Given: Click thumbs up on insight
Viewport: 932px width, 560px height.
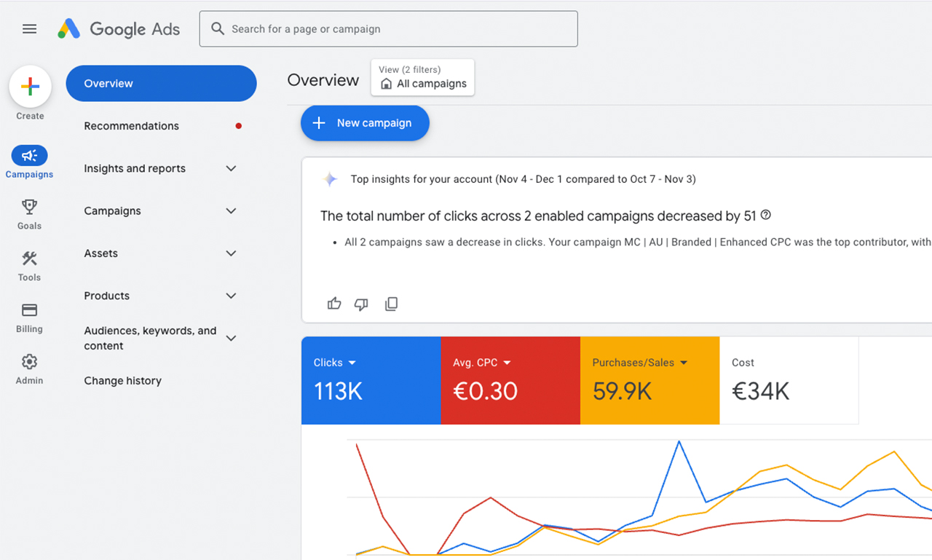Looking at the screenshot, I should point(334,304).
